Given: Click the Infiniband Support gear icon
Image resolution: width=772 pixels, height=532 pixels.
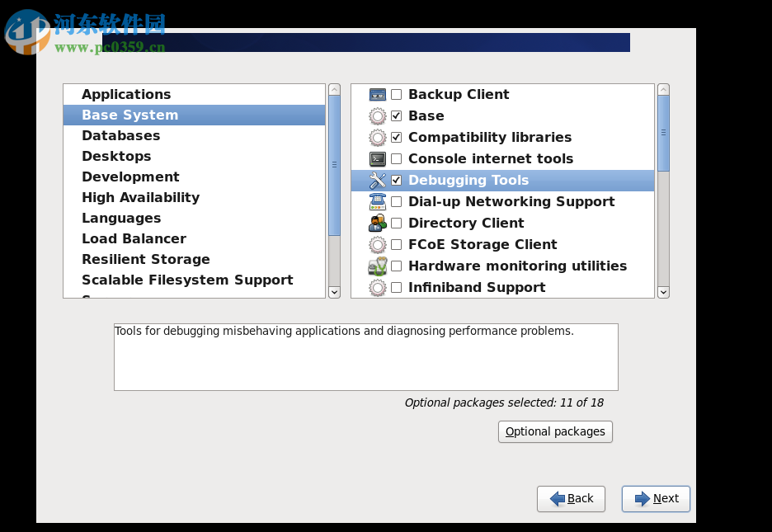Looking at the screenshot, I should 377,287.
